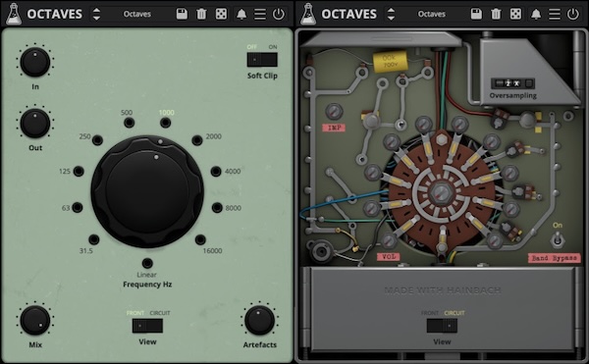
Task: Click the Oversampling 2X selector
Action: [512, 83]
